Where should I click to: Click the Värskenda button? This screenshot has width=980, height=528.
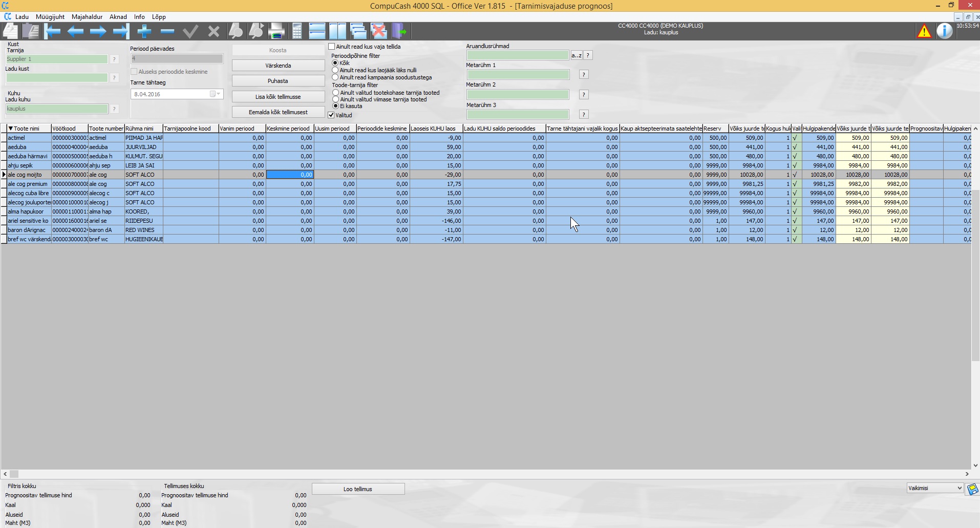pos(278,66)
